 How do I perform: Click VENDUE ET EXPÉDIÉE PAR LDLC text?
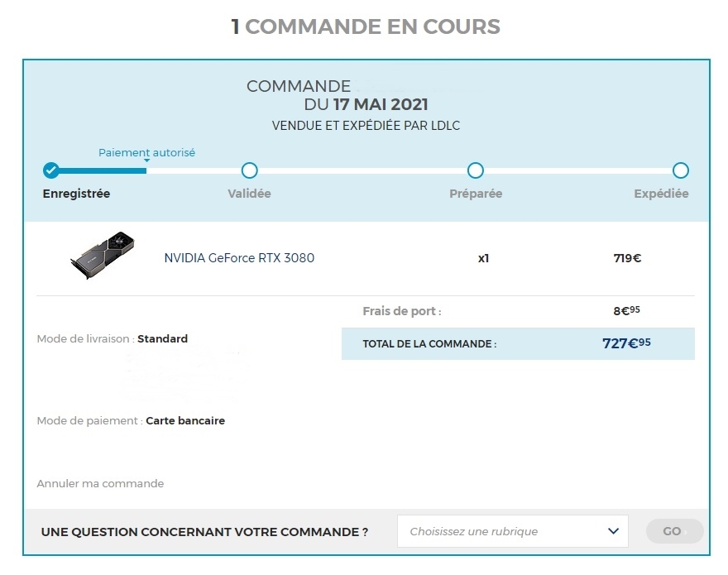pyautogui.click(x=366, y=126)
